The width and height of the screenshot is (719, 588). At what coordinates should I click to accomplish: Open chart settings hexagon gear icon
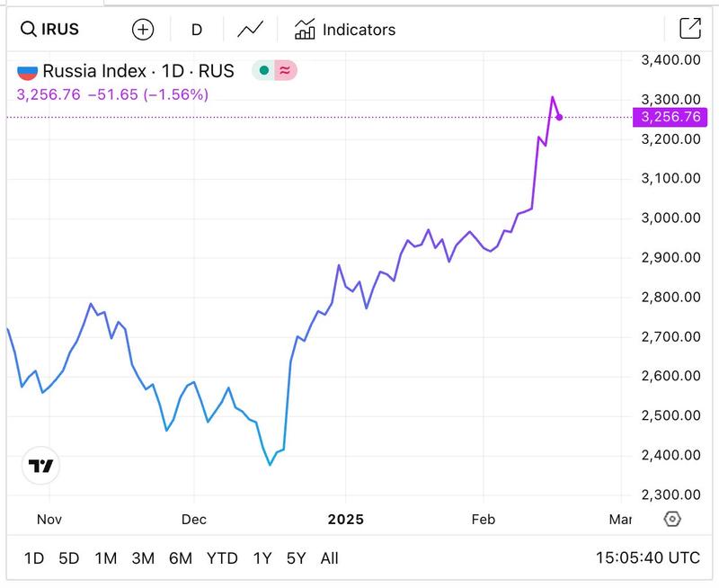pos(672,519)
